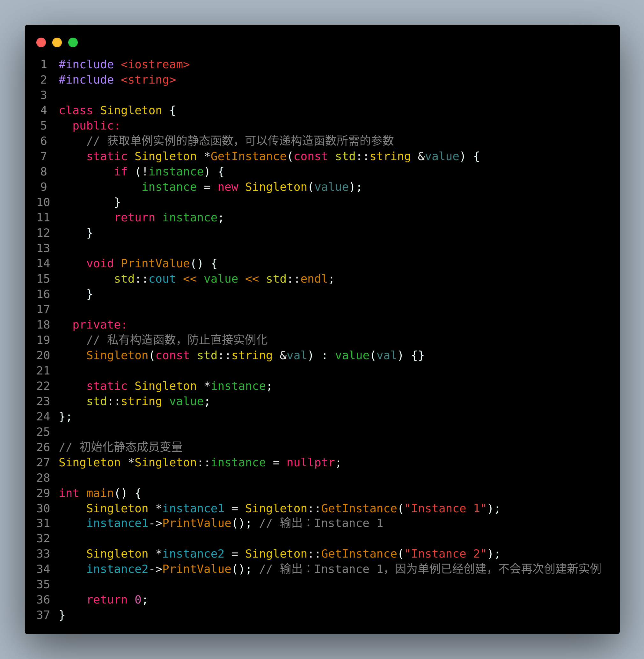This screenshot has height=659, width=644.
Task: Click line number 37
Action: (x=43, y=615)
